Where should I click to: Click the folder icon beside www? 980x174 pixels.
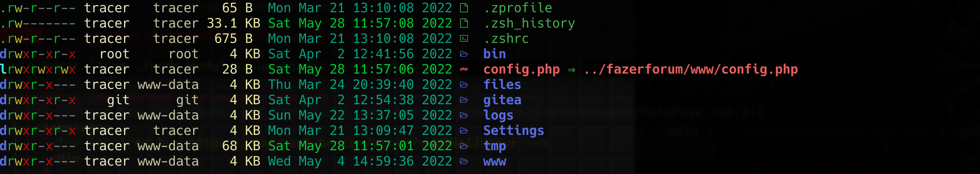[x=464, y=161]
